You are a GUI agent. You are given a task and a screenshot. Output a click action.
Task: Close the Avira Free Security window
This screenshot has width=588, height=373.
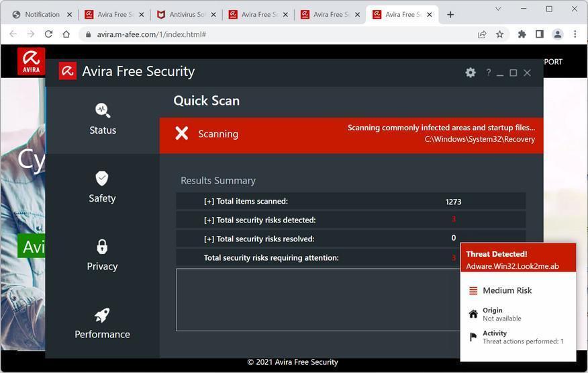[527, 73]
